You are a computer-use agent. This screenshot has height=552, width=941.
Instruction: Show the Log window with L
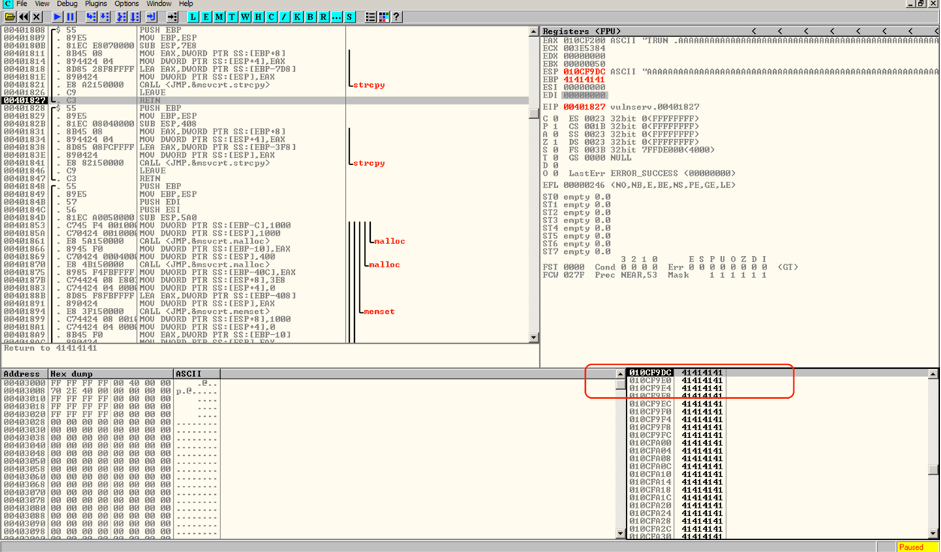[x=193, y=17]
